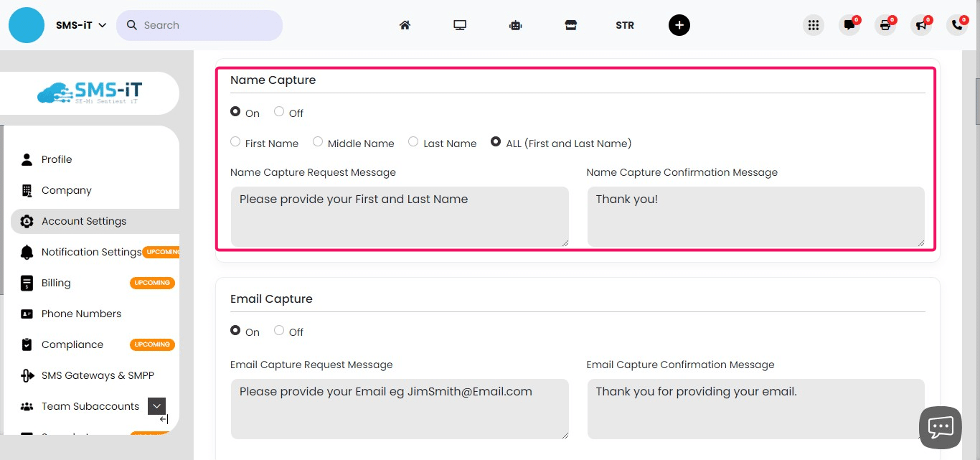980x460 pixels.
Task: Click the Name Capture Request Message textarea
Action: coord(399,215)
